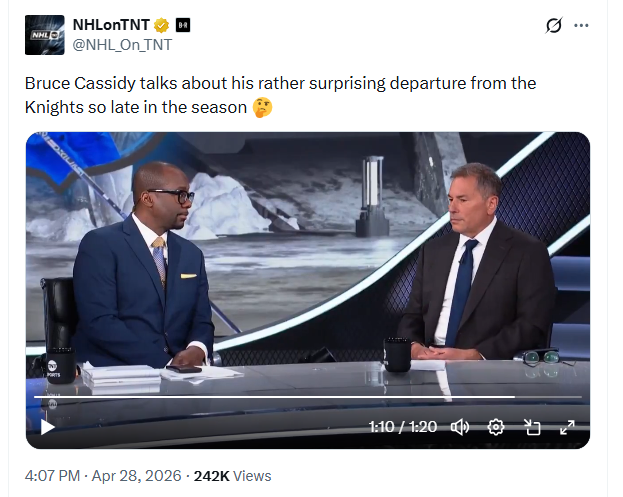Click the video time display 1:10 / 1:20
Screen dimensions: 623x497
[x=402, y=427]
